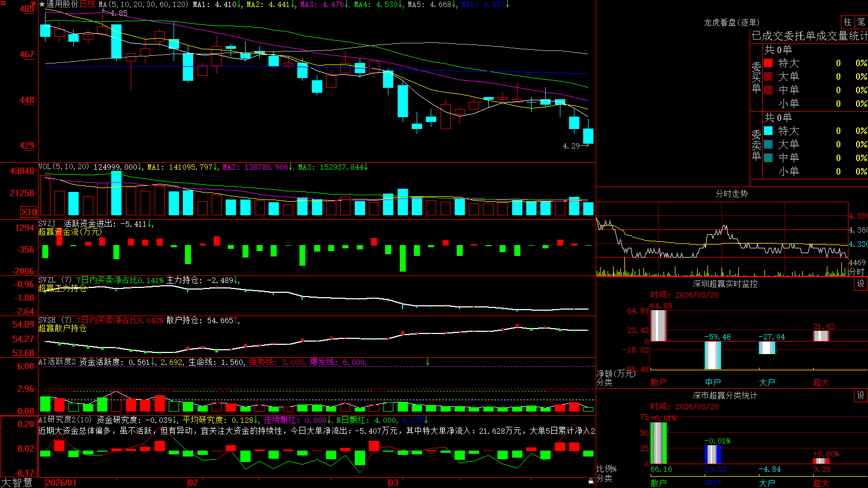The image size is (868, 488).
Task: Click the 分时走势 panel title
Action: (731, 194)
